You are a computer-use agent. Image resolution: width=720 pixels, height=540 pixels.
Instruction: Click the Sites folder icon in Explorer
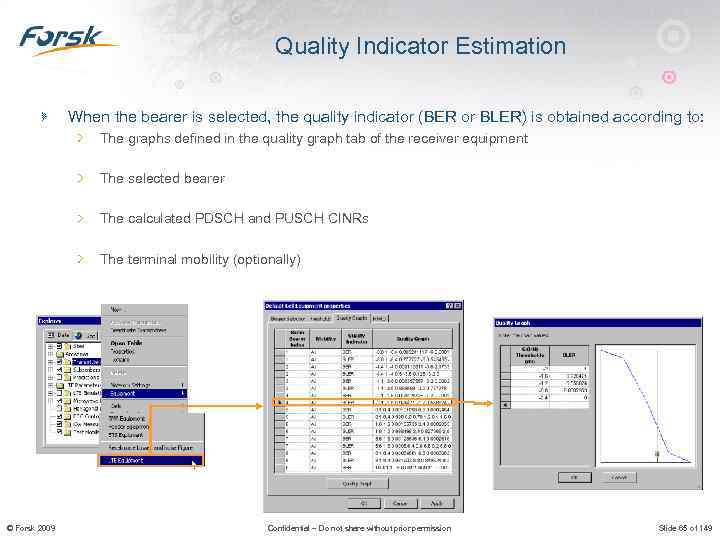pyautogui.click(x=67, y=346)
